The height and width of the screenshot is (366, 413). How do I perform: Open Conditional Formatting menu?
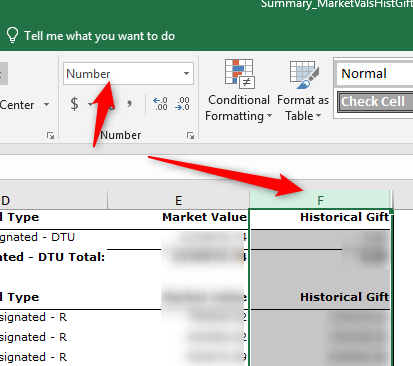(x=239, y=91)
